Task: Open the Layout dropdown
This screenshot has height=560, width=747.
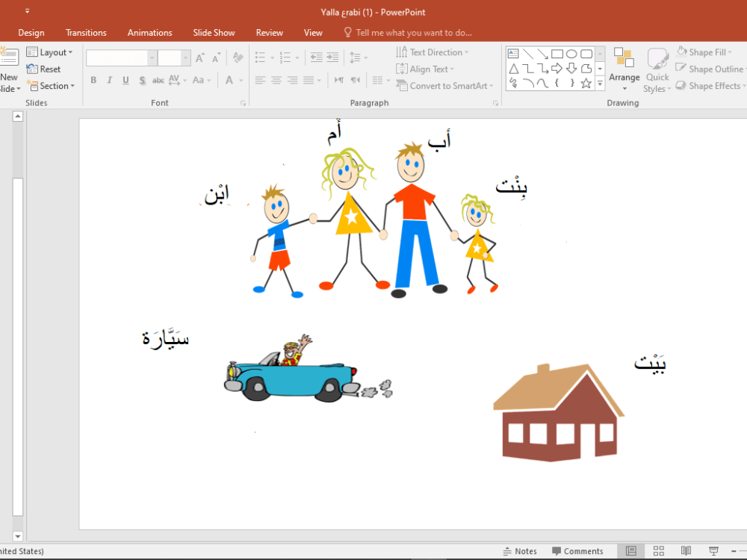Action: tap(49, 52)
